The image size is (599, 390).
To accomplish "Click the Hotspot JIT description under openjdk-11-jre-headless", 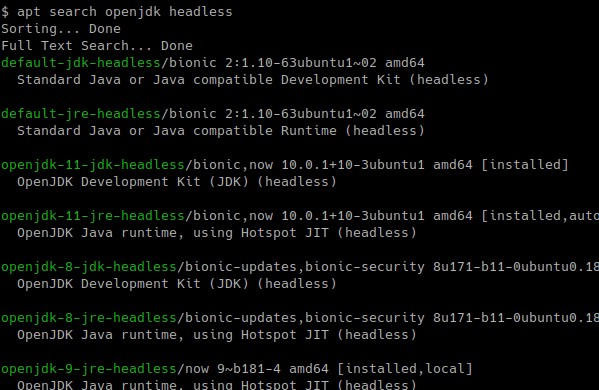I will (217, 233).
